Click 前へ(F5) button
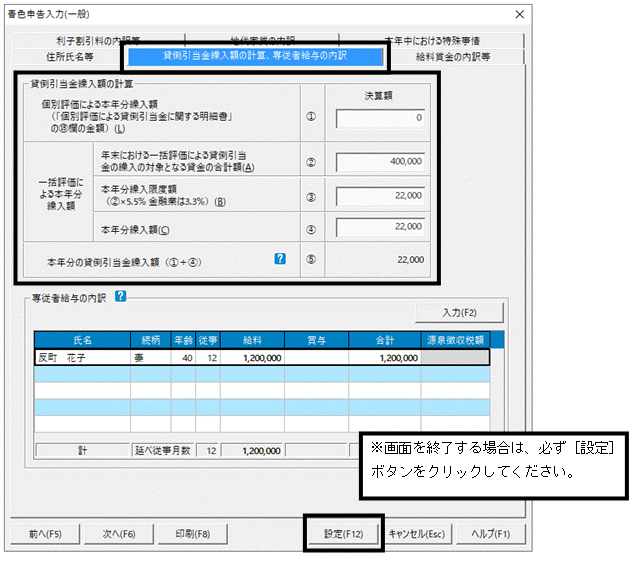 click(x=45, y=534)
